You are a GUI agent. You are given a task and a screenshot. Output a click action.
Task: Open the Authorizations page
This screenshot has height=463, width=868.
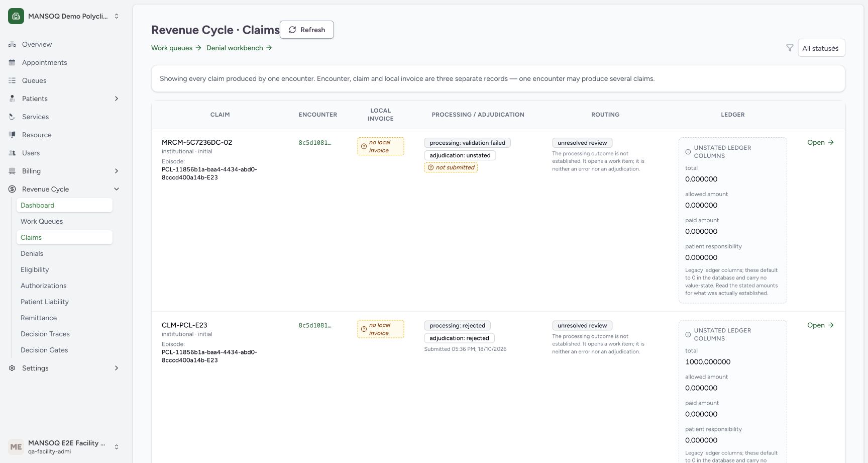click(x=64, y=286)
